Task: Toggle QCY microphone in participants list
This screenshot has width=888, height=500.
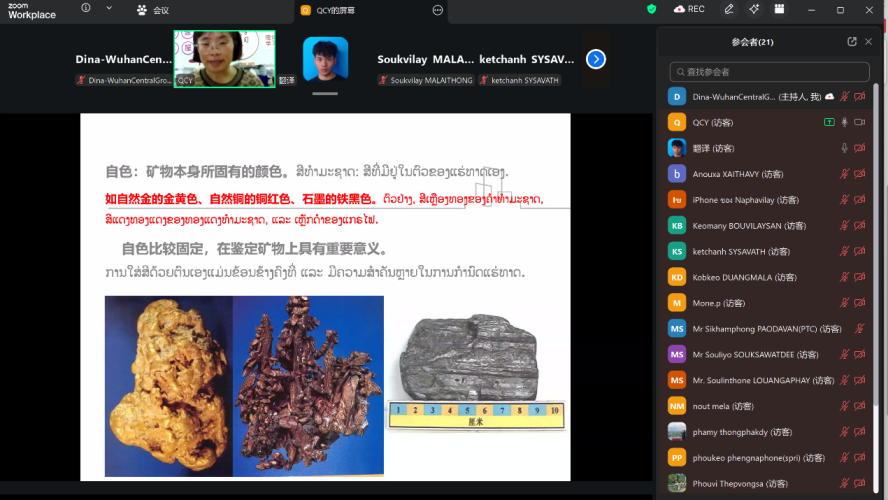Action: point(844,122)
